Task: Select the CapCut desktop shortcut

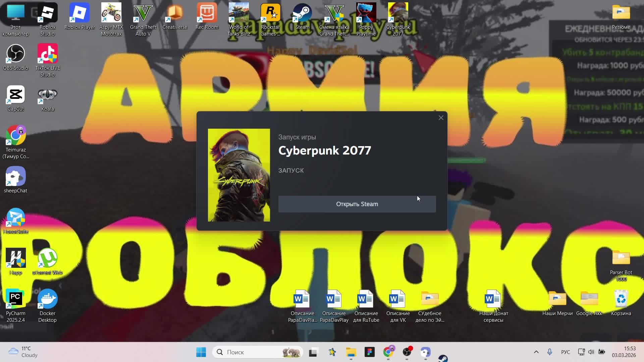Action: pos(15,96)
